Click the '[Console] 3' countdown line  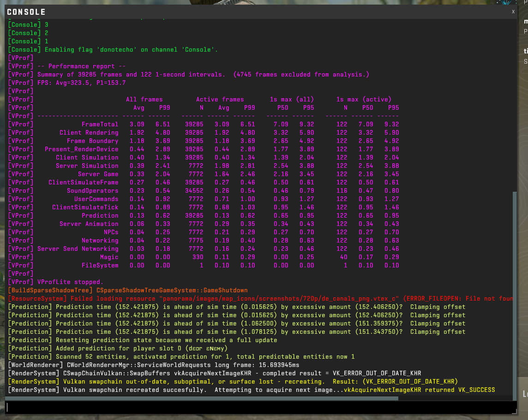point(28,25)
